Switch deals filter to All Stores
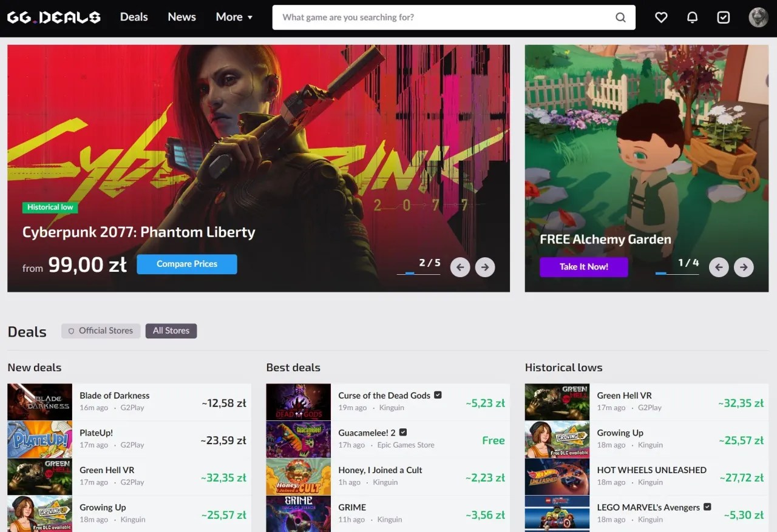 [x=171, y=331]
